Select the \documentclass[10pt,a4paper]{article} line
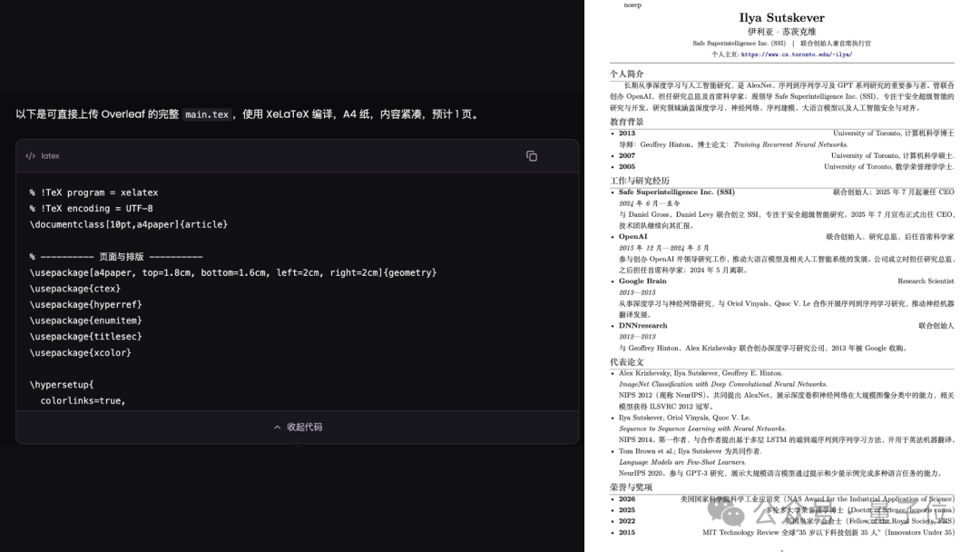This screenshot has width=980, height=552. [129, 224]
